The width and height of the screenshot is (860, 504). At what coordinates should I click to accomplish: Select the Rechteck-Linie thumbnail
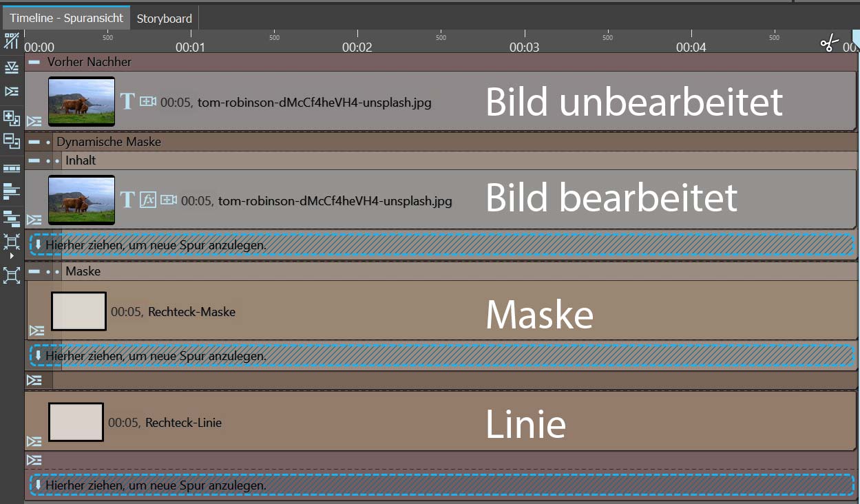pyautogui.click(x=76, y=422)
